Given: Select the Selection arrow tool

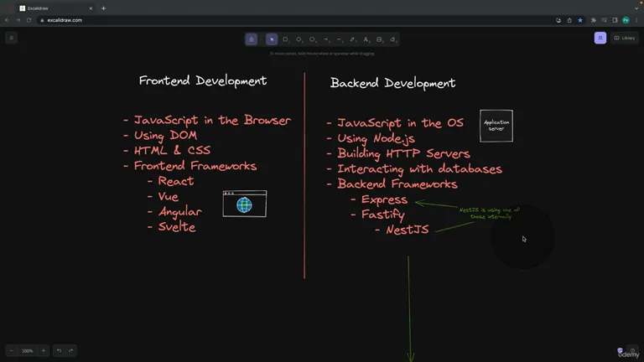Looking at the screenshot, I should tap(272, 39).
